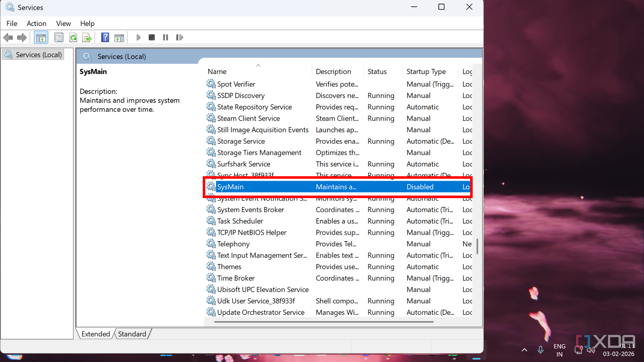Open the View menu
This screenshot has height=362, width=644.
pyautogui.click(x=63, y=23)
